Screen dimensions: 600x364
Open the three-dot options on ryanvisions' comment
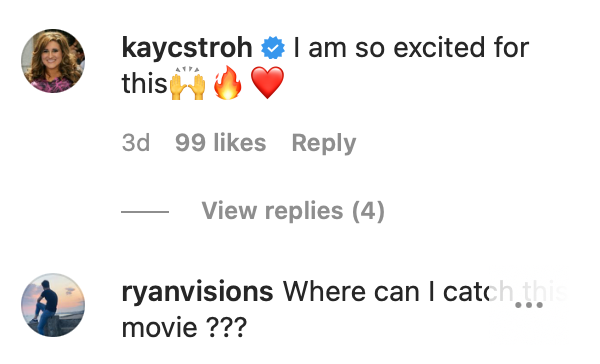[529, 305]
